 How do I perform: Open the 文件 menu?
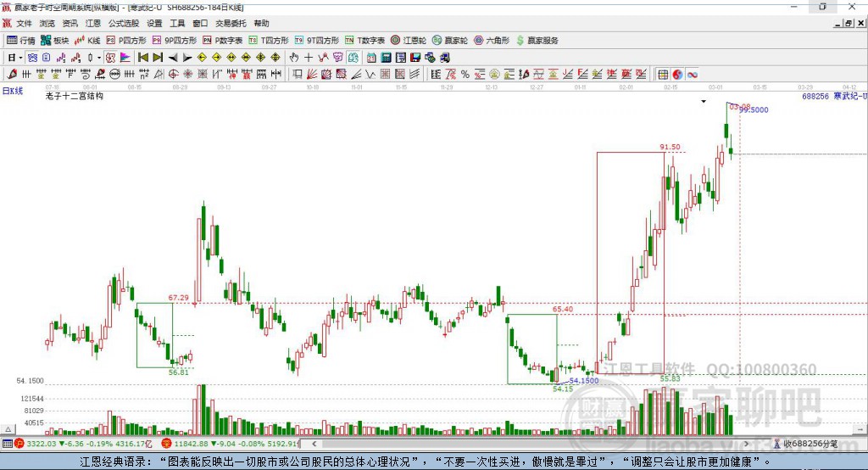[x=24, y=23]
